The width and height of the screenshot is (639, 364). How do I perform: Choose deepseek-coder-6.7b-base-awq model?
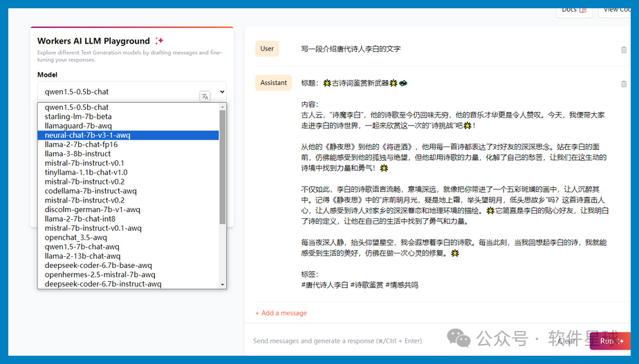pyautogui.click(x=128, y=265)
